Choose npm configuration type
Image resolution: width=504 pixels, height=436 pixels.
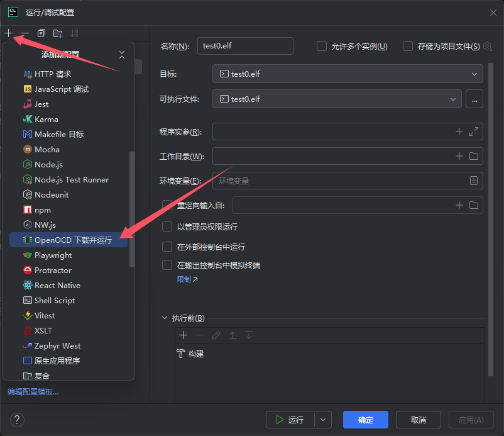pos(68,210)
